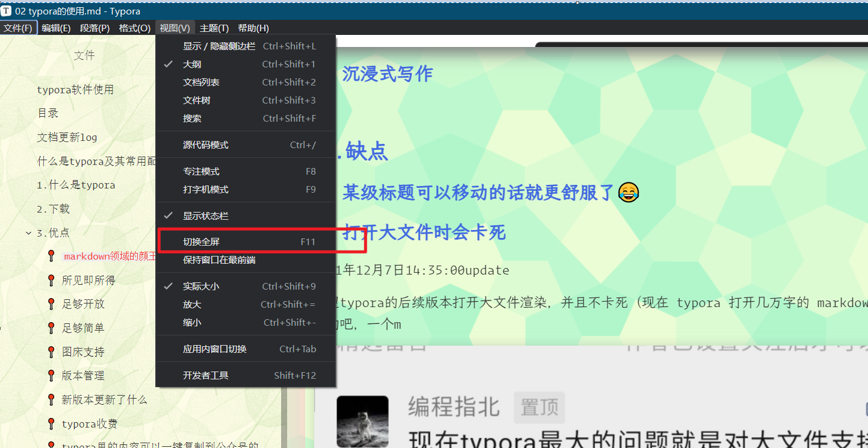Collapse the 3.优点 outline section

pos(28,233)
